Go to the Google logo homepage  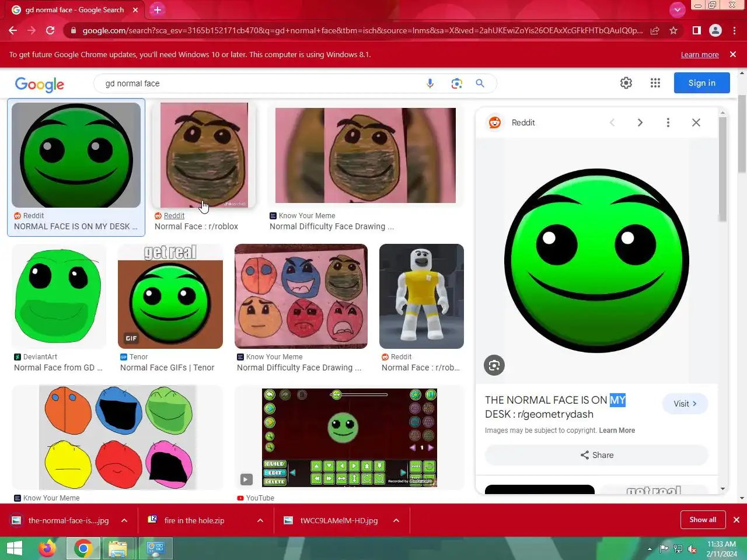(40, 85)
